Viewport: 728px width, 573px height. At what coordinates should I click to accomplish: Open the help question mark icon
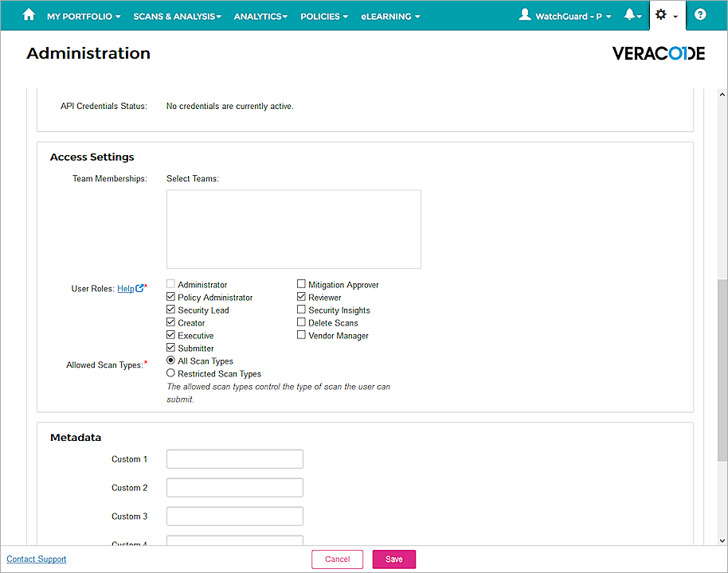(x=699, y=15)
